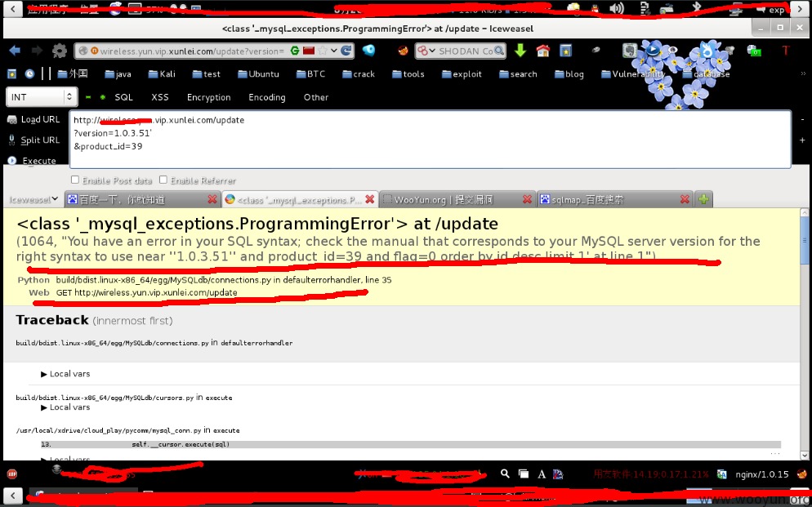
Task: Click the Split URL button
Action: (x=34, y=140)
